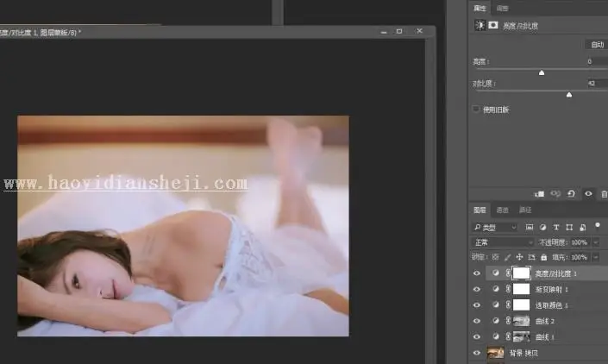Lock layer position icon
The width and height of the screenshot is (608, 364).
pyautogui.click(x=519, y=257)
